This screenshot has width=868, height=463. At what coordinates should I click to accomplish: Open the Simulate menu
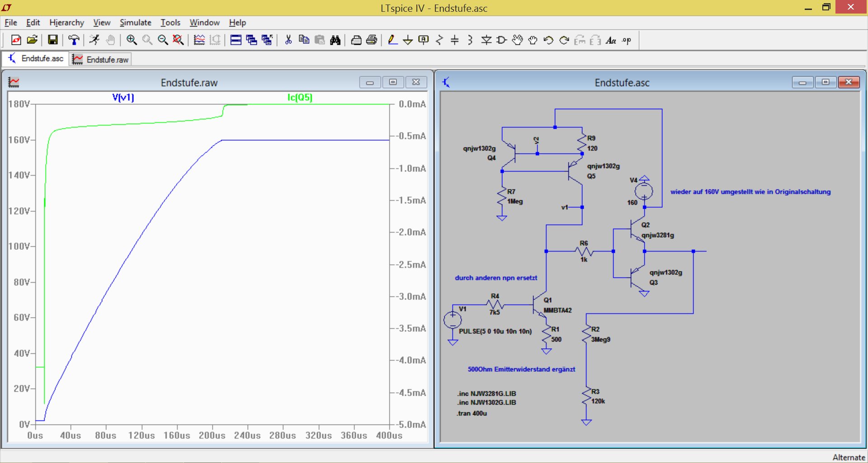(136, 23)
